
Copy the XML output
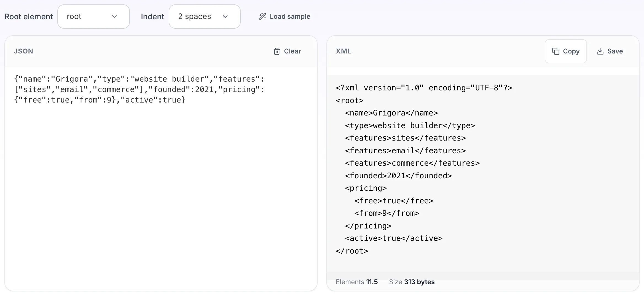pos(566,51)
